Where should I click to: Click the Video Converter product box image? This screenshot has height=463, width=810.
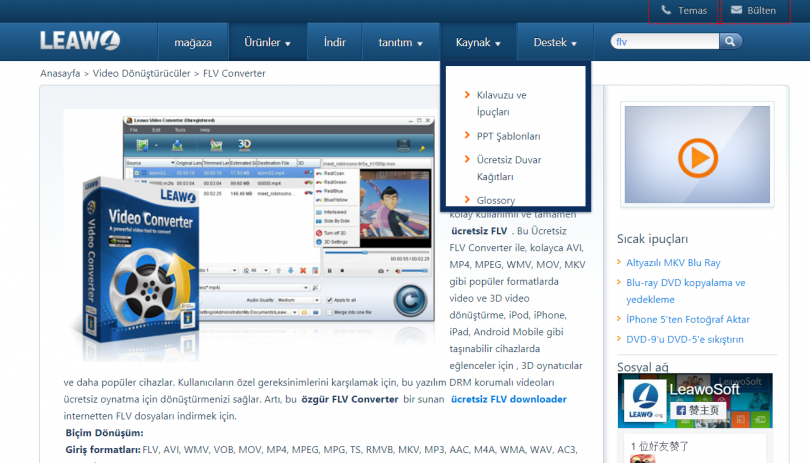point(139,261)
